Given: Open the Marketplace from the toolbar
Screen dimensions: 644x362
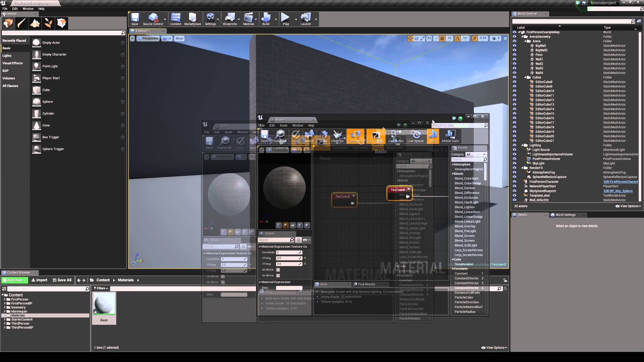Looking at the screenshot, I should [193, 19].
